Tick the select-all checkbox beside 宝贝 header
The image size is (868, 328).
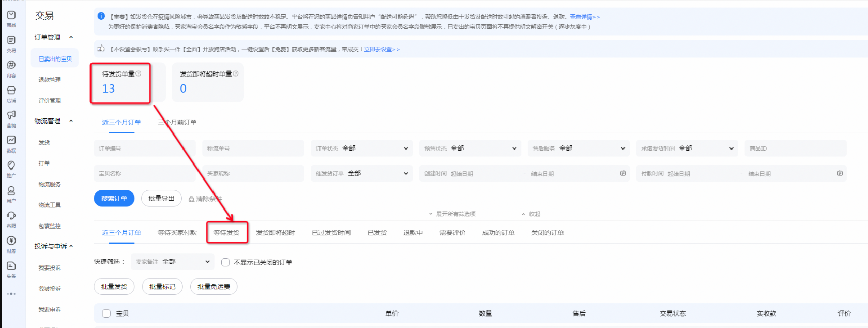tap(106, 314)
